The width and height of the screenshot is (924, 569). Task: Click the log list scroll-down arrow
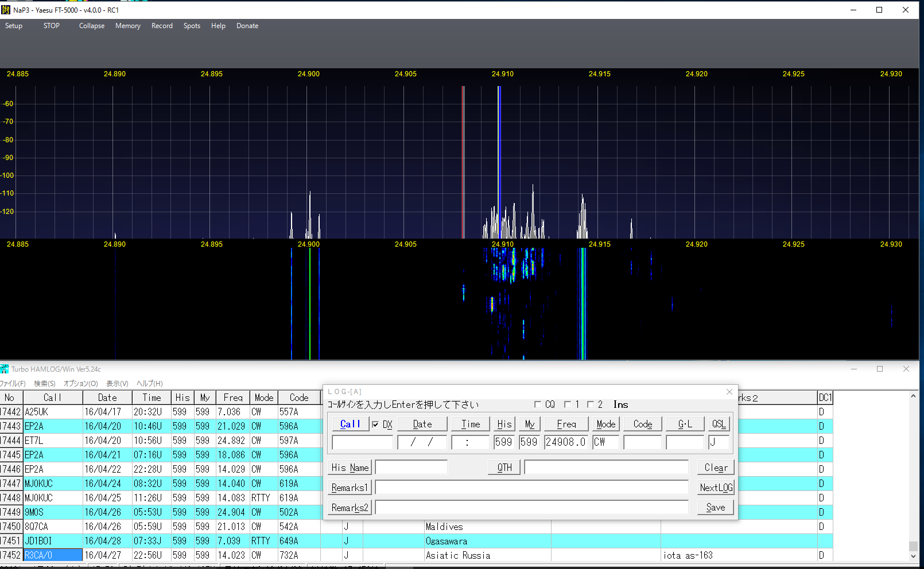[913, 556]
